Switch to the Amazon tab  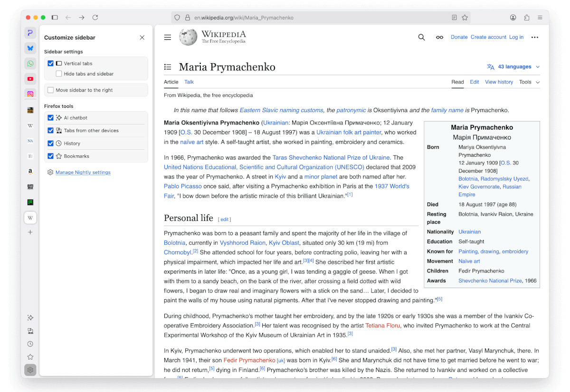pyautogui.click(x=30, y=172)
